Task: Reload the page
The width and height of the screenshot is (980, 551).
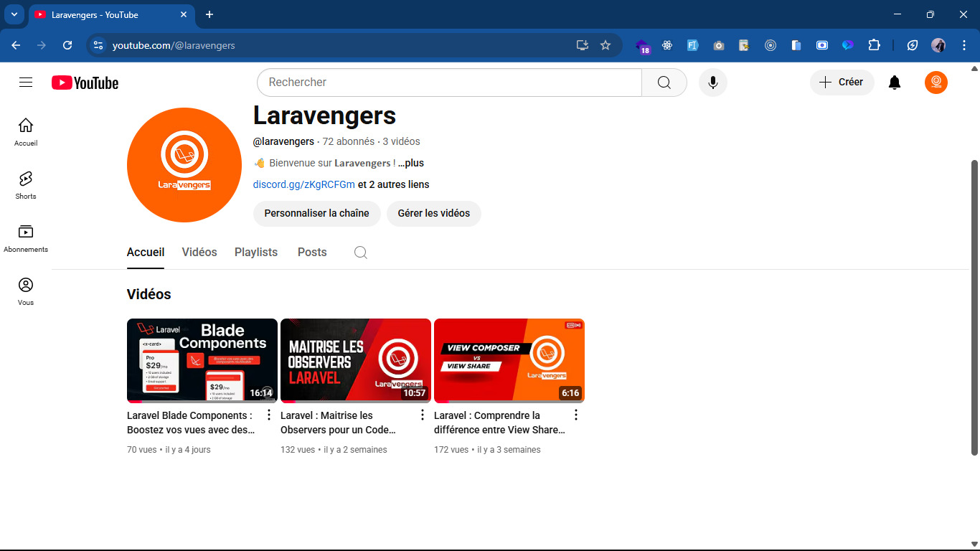Action: (67, 45)
